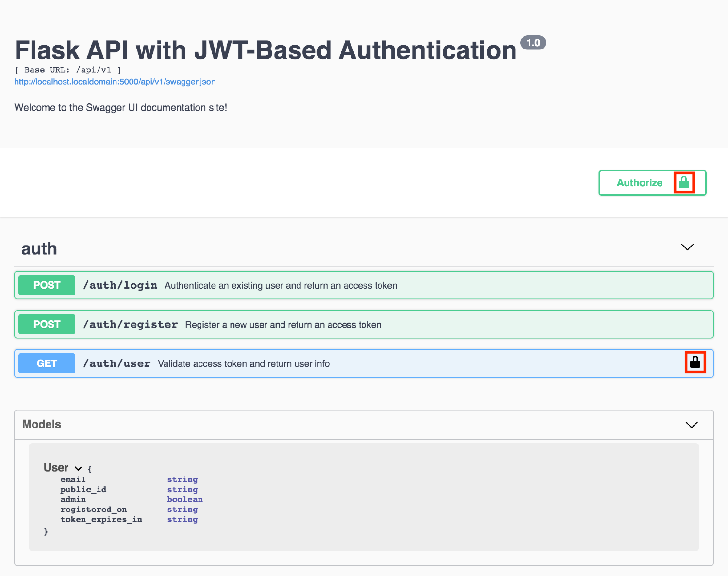Click the 'Welcome to the Swagger UI' description

click(x=120, y=108)
